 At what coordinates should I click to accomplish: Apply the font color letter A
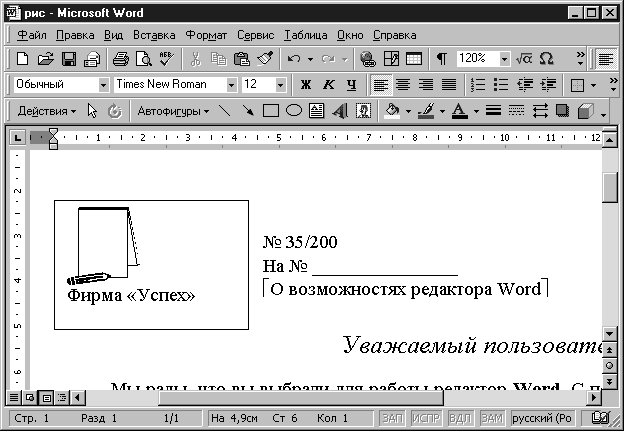point(460,111)
